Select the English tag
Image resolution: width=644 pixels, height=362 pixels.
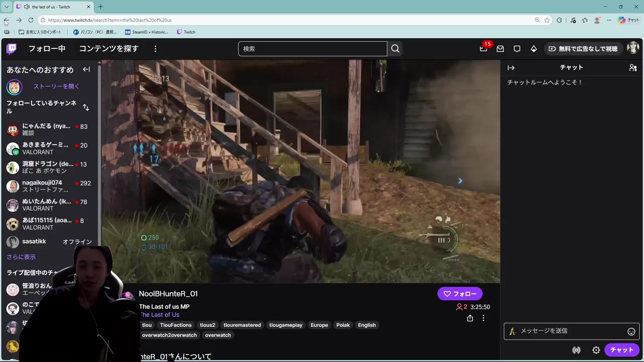click(x=367, y=325)
